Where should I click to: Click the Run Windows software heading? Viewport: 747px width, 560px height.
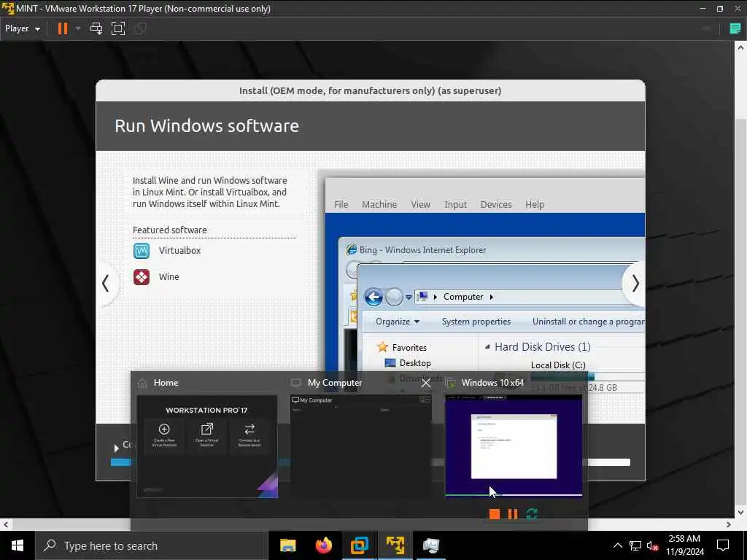[206, 125]
